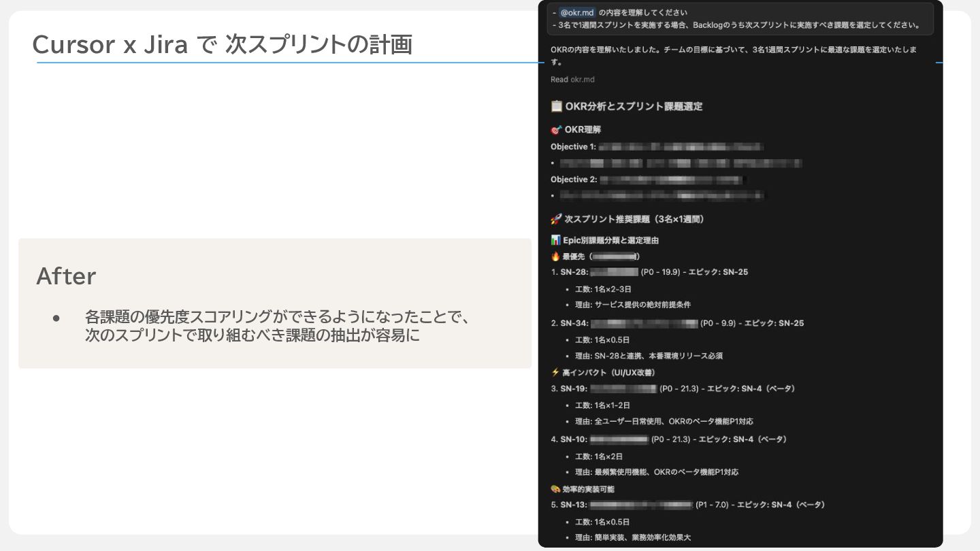980x551 pixels.
Task: Click the prompt line starting '3名で1週間スプリントを実施する場合'
Action: click(x=739, y=25)
